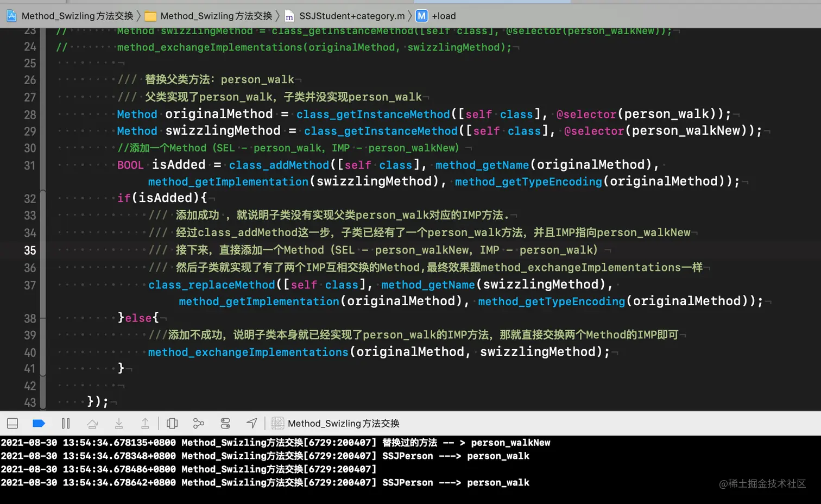Open project Method_Swizling方法交换 in jump bar

pyautogui.click(x=77, y=16)
